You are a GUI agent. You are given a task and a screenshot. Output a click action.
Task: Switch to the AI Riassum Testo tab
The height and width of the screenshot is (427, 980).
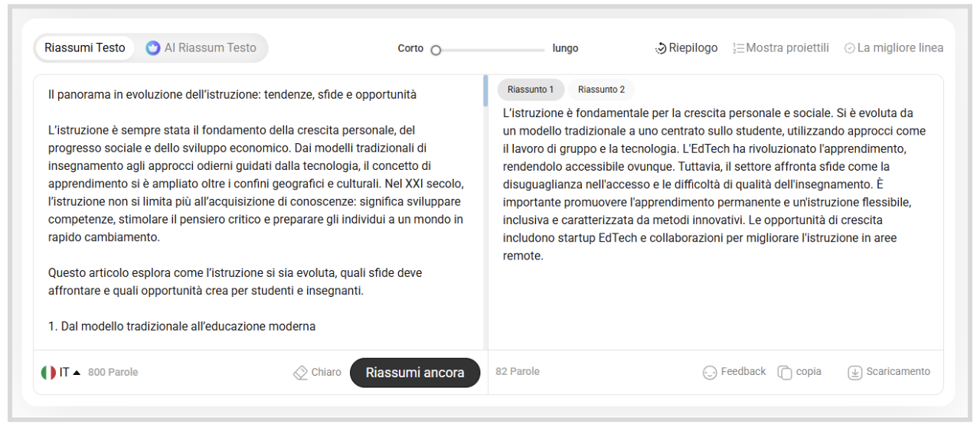pos(210,47)
